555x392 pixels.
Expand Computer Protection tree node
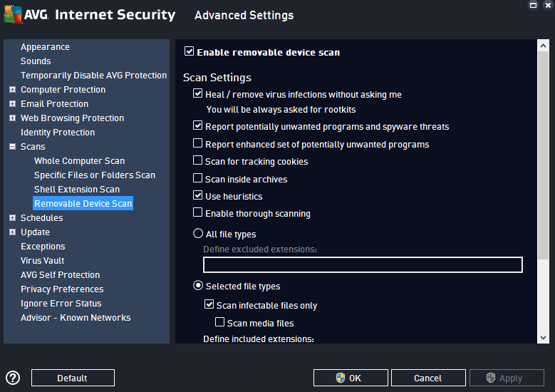click(12, 90)
